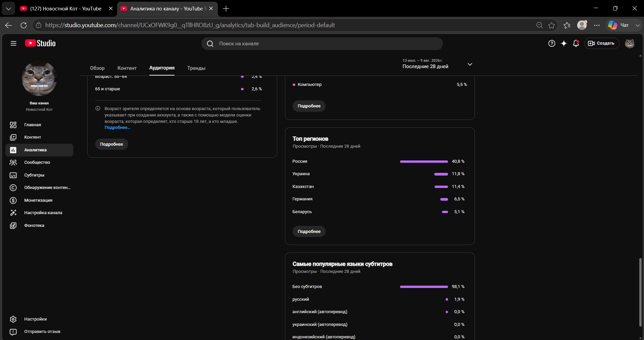Viewport: 644px width, 340px height.
Task: Click the русский subtitle language row
Action: [379, 299]
